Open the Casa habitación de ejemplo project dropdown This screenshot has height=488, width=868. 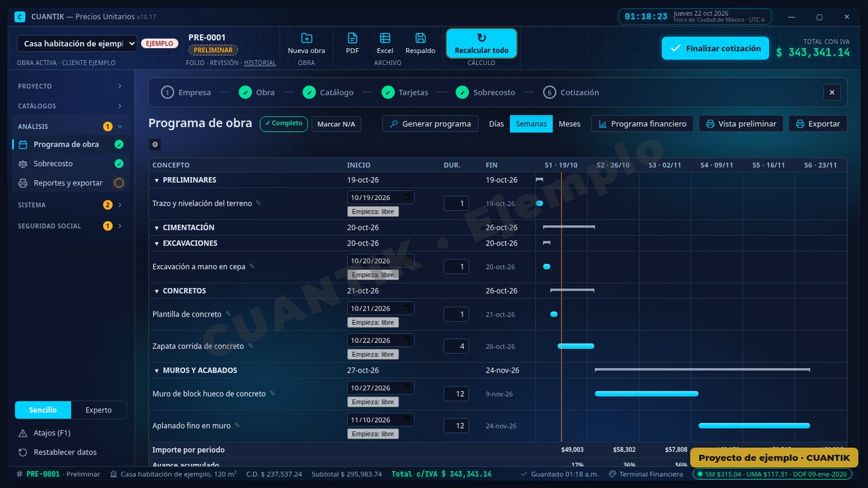pos(77,43)
